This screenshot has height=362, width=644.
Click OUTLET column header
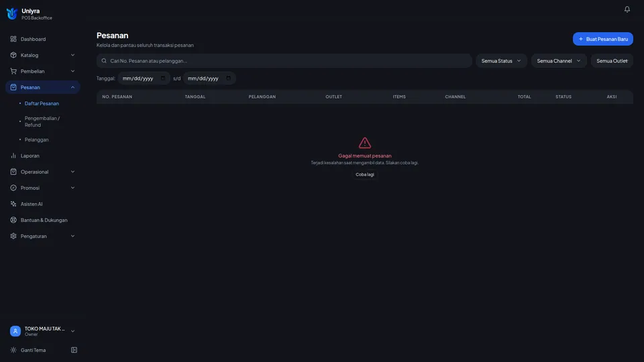click(333, 97)
